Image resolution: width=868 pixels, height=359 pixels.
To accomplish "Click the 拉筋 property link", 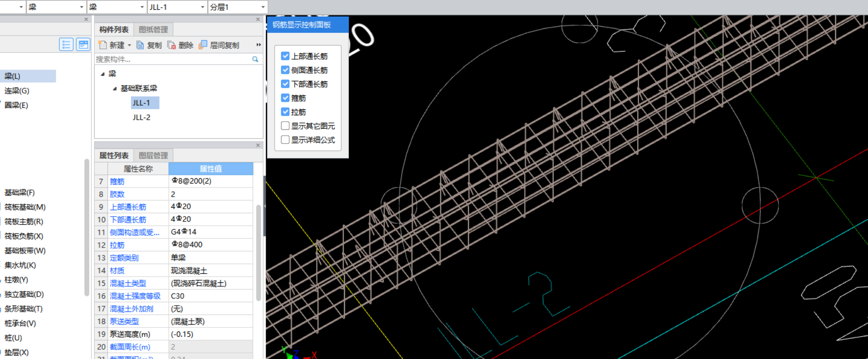I will click(x=117, y=245).
